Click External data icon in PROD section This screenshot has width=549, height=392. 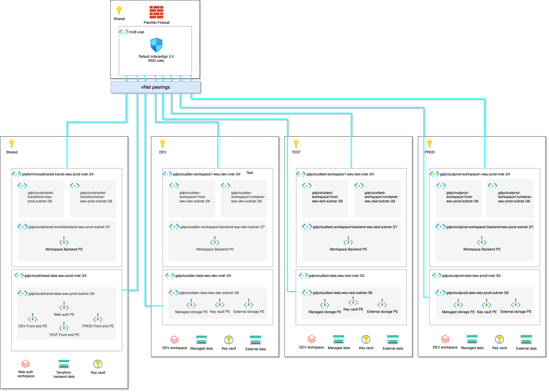(526, 340)
